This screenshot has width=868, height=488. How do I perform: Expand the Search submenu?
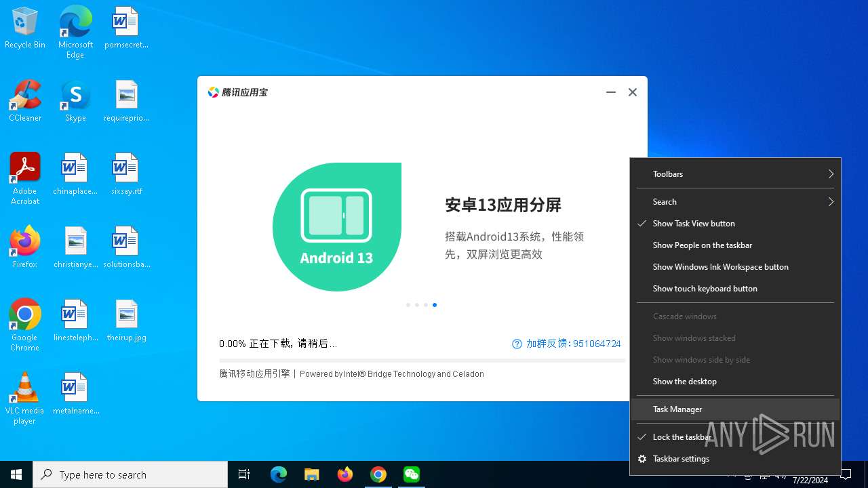point(735,202)
